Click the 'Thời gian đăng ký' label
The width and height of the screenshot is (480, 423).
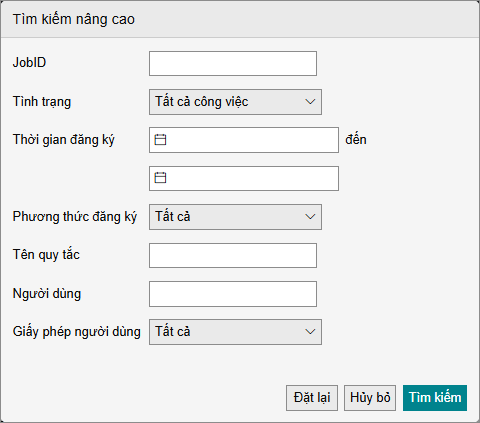64,140
